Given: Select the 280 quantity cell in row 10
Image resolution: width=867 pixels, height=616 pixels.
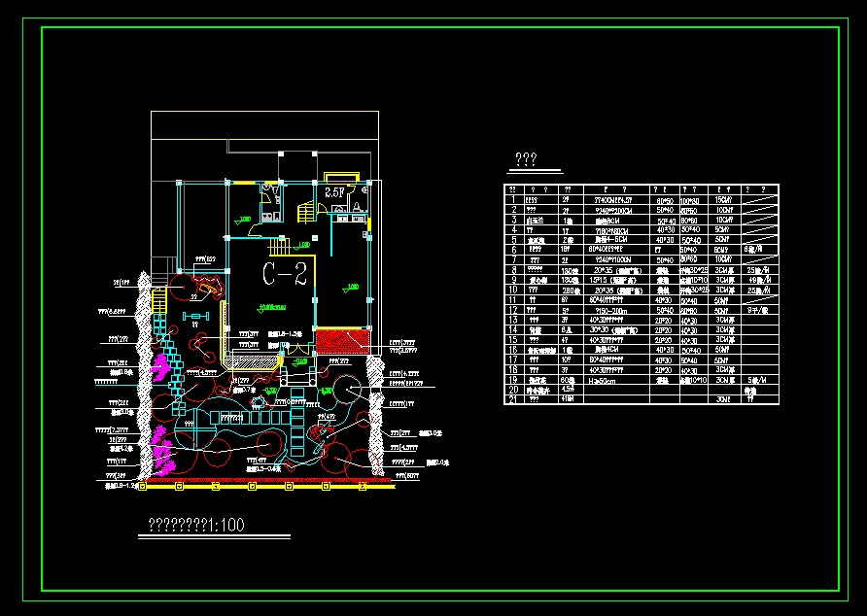Looking at the screenshot, I should [x=568, y=290].
